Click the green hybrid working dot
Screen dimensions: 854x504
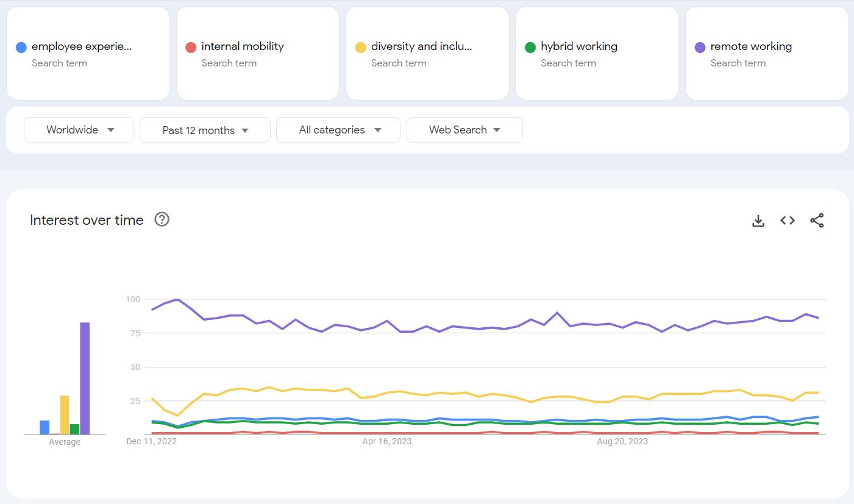click(530, 48)
